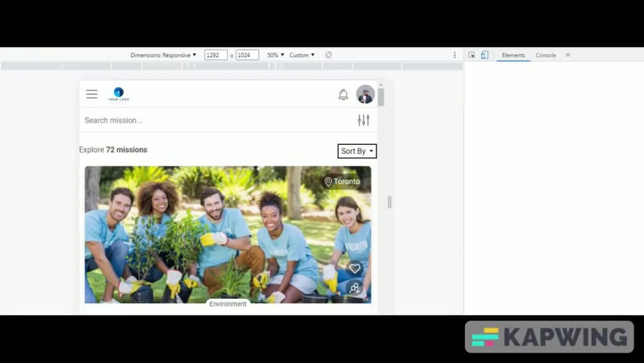Open the volunteers mission image
This screenshot has width=644, height=363.
click(x=228, y=234)
